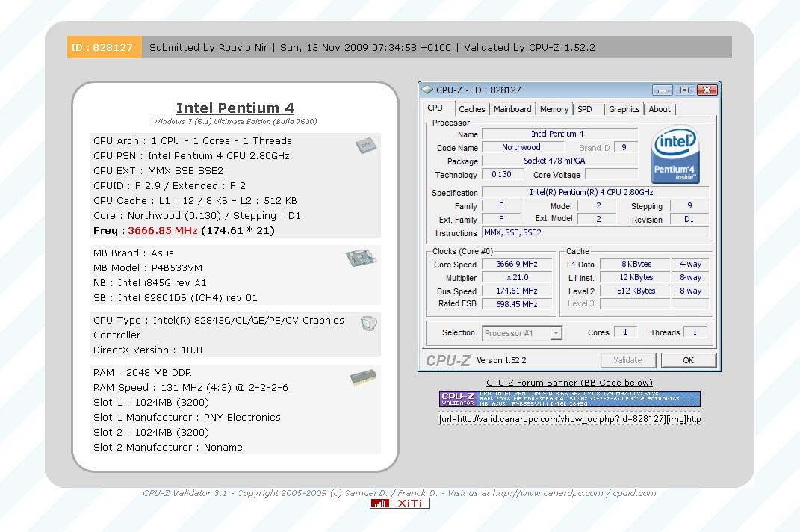This screenshot has width=800, height=532.
Task: Click the Slot 1 Manufacturer PNY Electronics line
Action: [x=187, y=417]
